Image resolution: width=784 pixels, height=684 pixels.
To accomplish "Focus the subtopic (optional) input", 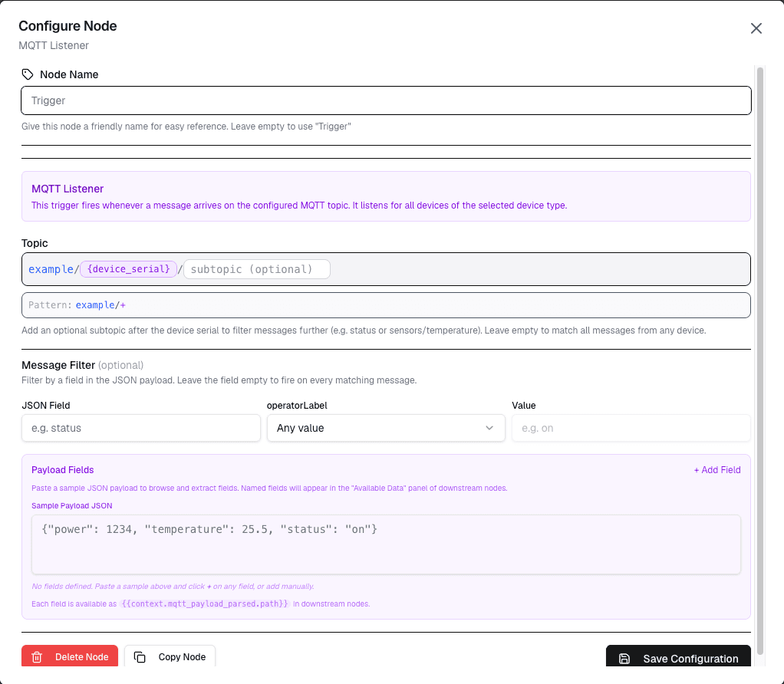I will [x=257, y=269].
